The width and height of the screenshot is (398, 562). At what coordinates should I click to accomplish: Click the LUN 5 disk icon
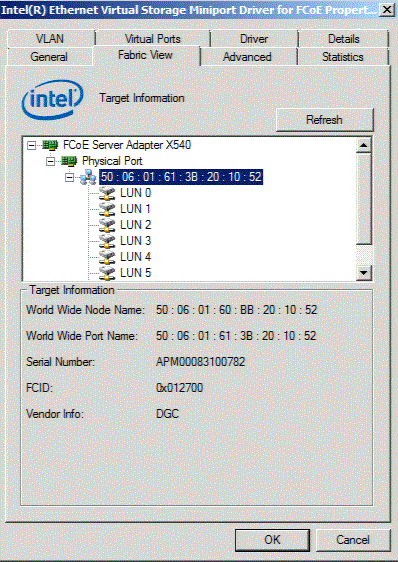(x=107, y=273)
